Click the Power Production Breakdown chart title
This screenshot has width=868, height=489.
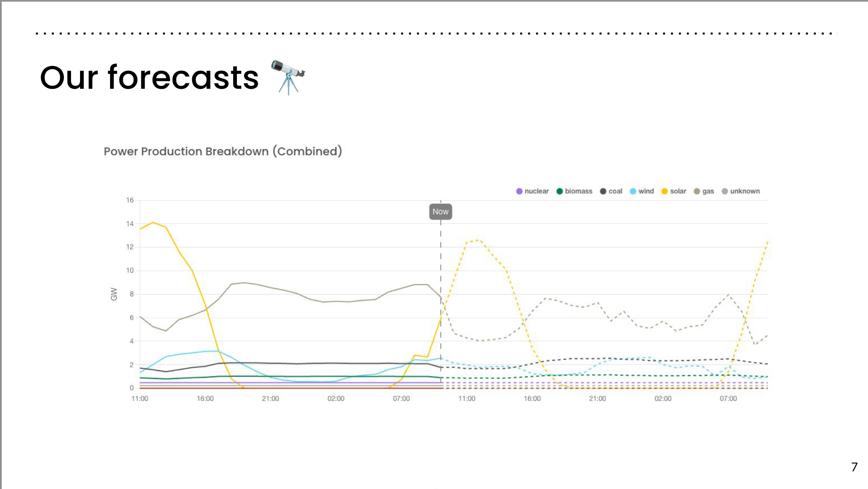click(223, 152)
